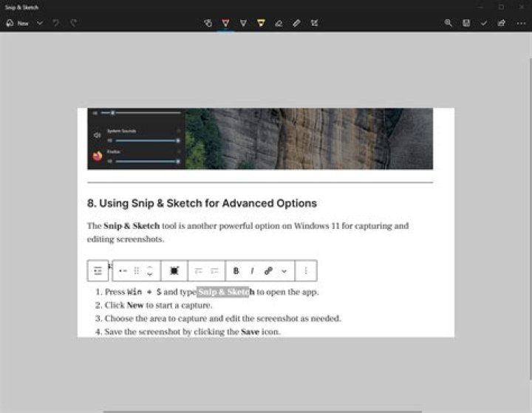
Task: Share the snip
Action: coord(502,23)
